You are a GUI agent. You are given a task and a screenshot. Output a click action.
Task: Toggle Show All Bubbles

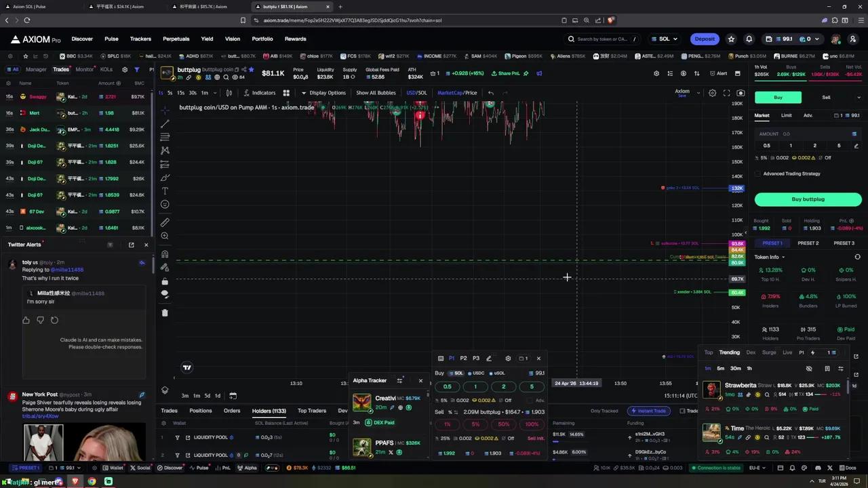pyautogui.click(x=376, y=93)
